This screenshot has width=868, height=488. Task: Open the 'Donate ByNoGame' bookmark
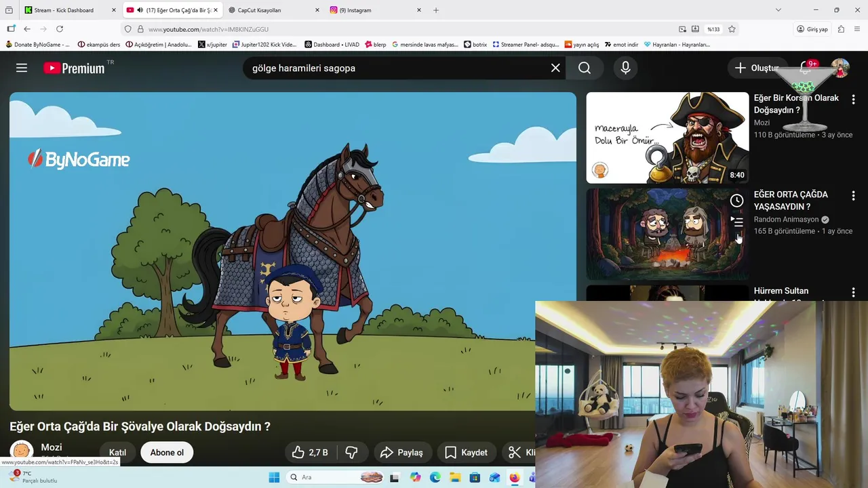[37, 44]
